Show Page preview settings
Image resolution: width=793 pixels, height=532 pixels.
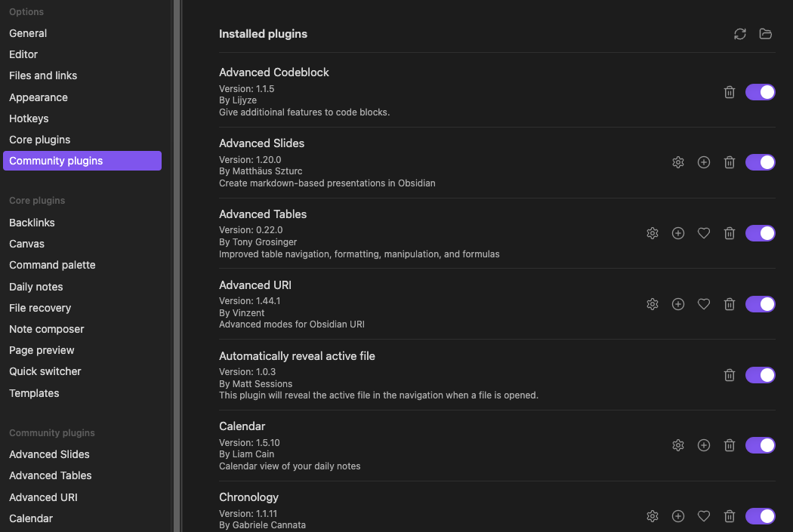82,351
